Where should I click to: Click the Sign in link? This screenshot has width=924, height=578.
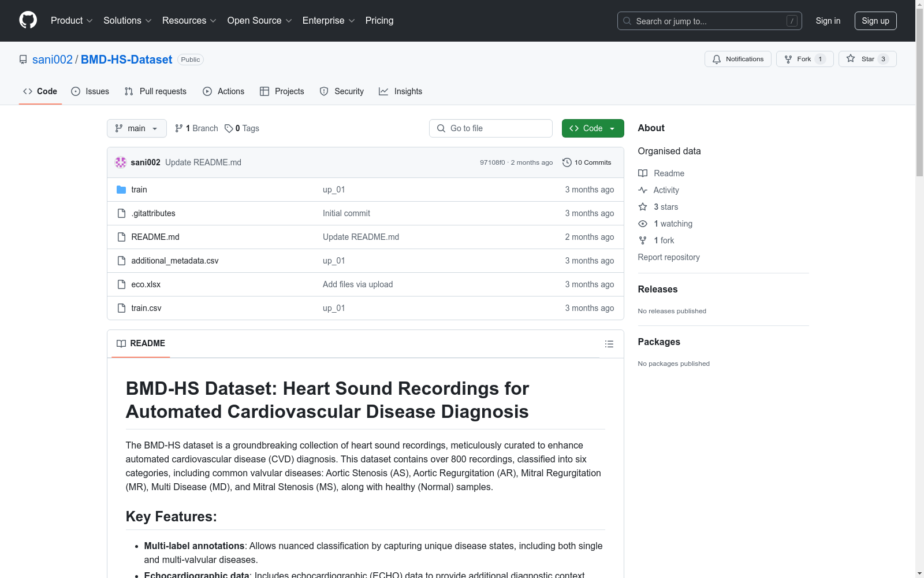tap(828, 21)
